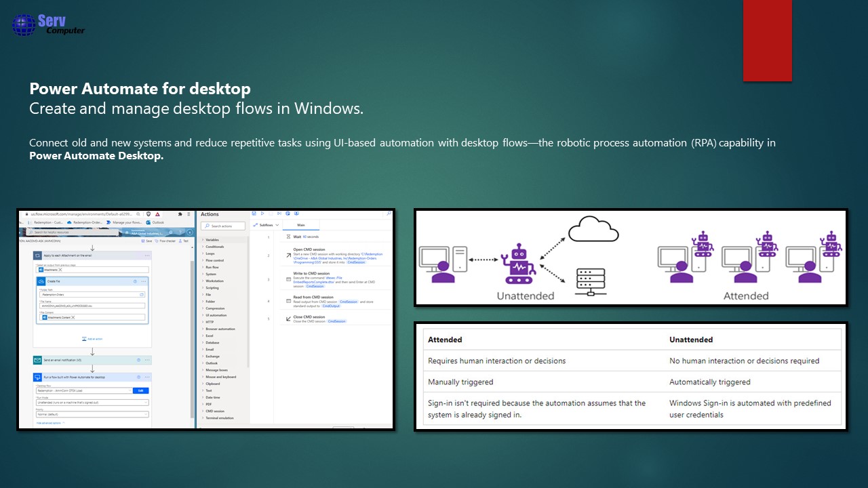Open the Run Mode dropdown showing Unattended
This screenshot has width=868, height=488.
[92, 403]
